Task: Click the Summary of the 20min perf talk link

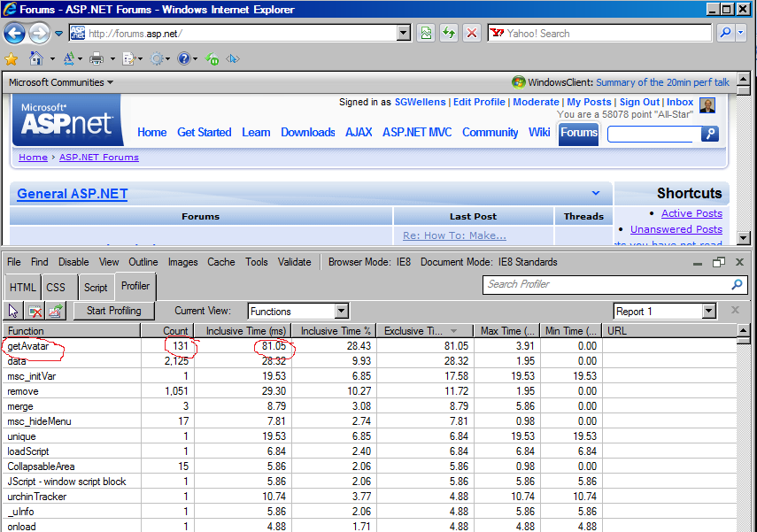Action: (662, 82)
